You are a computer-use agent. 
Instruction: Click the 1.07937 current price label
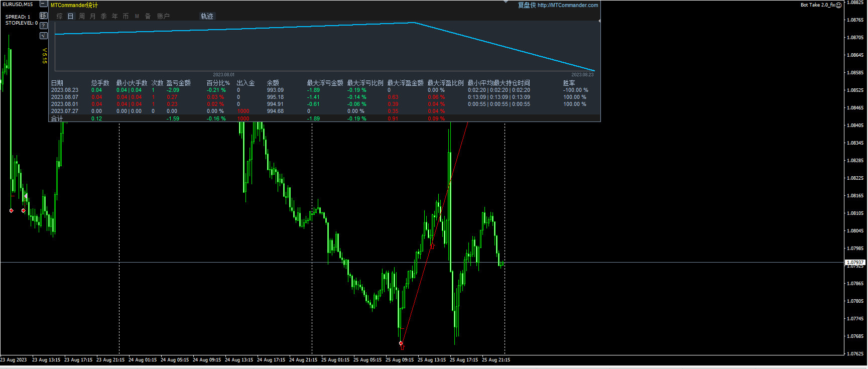tap(855, 263)
